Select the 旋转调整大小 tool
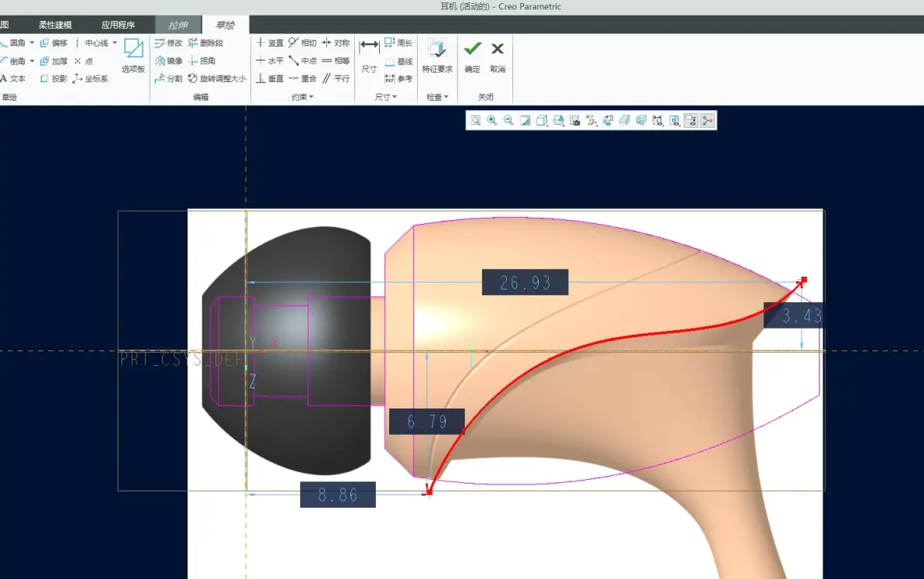Screen dimensions: 924x579 point(217,78)
